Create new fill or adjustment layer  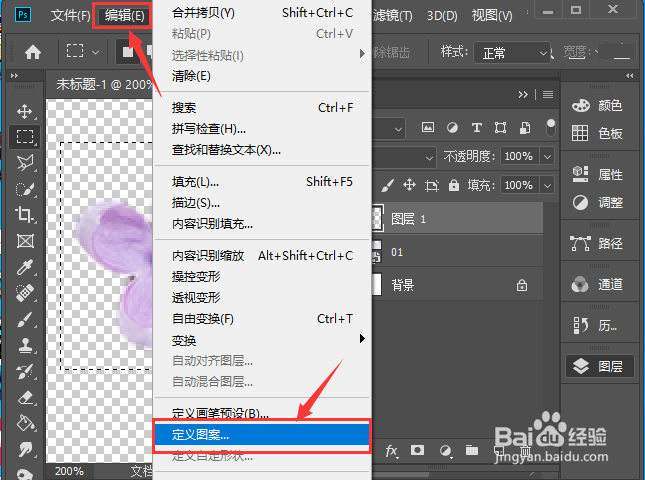tap(445, 451)
